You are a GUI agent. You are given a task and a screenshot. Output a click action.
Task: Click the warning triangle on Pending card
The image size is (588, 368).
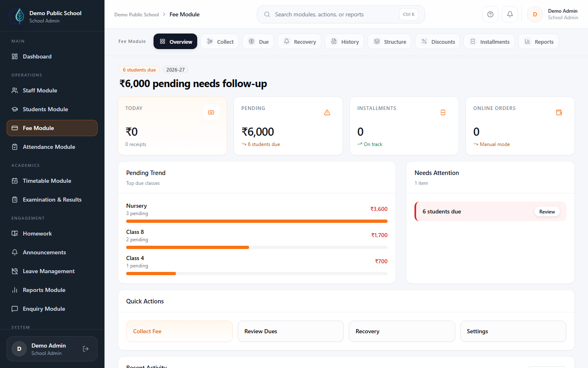(327, 112)
